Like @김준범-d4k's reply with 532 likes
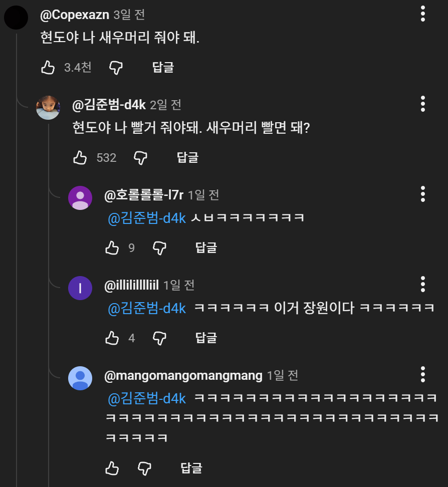448x487 pixels. tap(80, 158)
